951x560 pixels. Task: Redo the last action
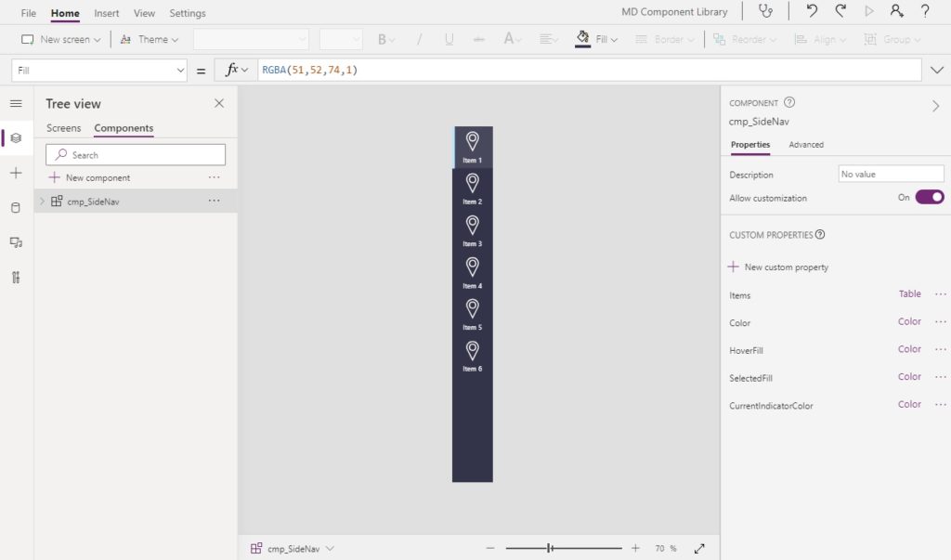[840, 11]
